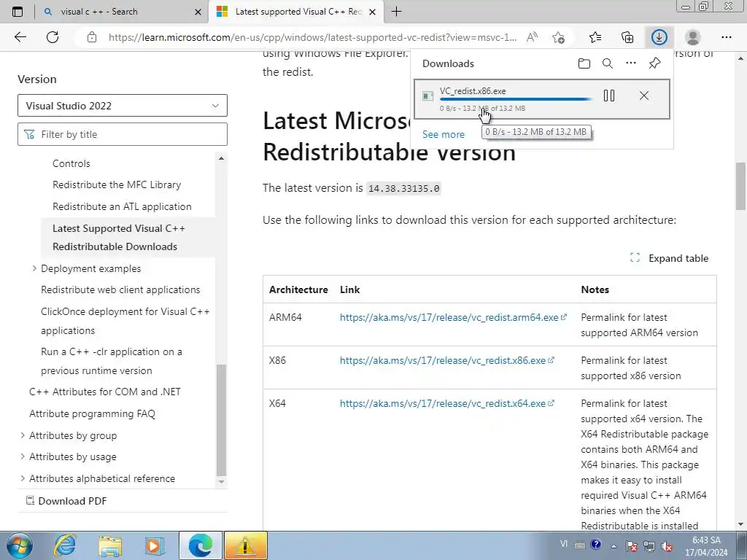
Task: Click the Filter by title field
Action: click(123, 134)
